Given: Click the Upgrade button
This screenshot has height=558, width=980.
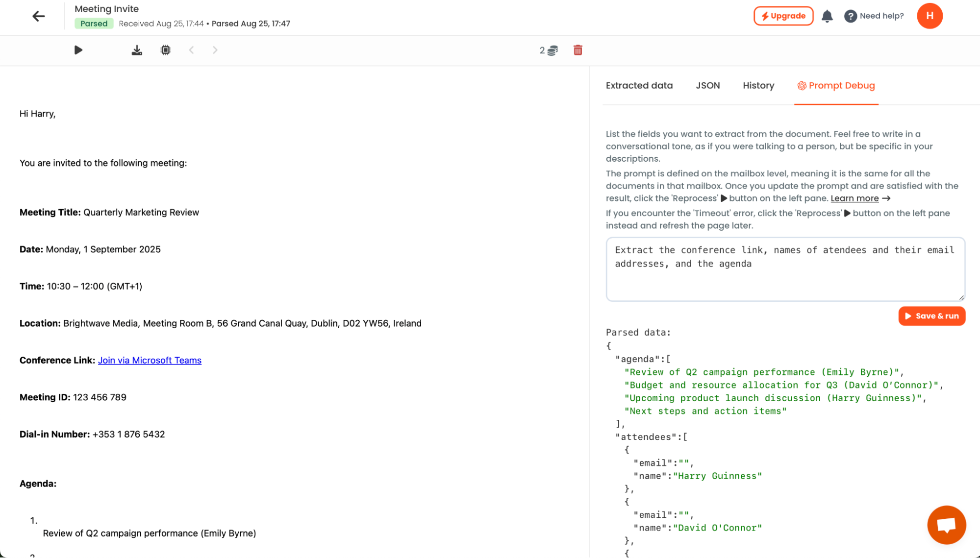Looking at the screenshot, I should (783, 16).
